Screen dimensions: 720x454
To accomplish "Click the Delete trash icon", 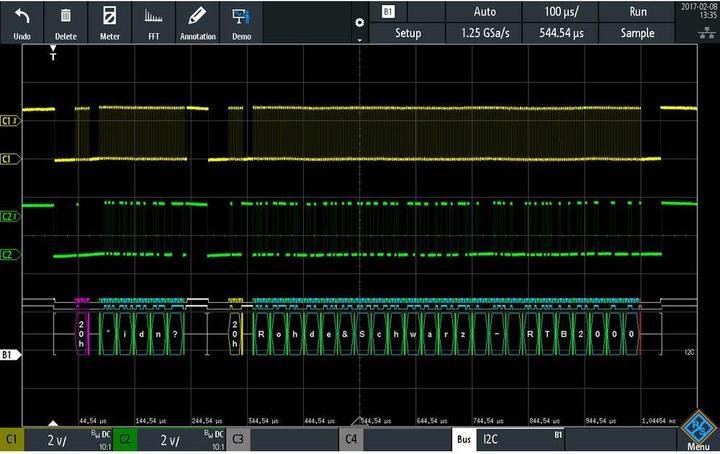I will (x=66, y=22).
